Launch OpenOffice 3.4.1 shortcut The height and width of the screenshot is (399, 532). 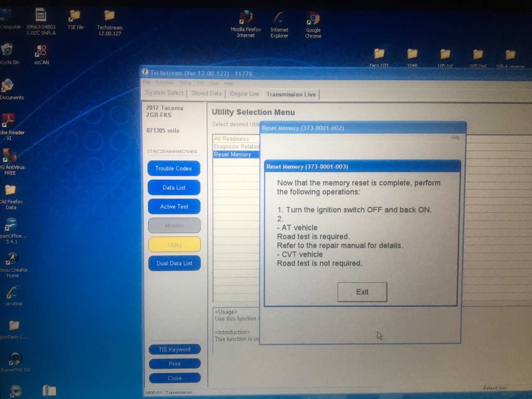[x=12, y=231]
